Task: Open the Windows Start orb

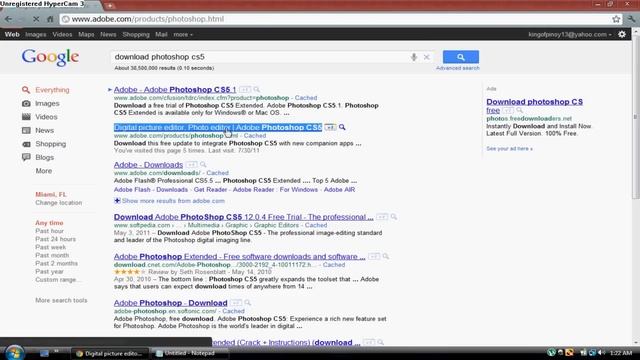Action: [x=15, y=353]
